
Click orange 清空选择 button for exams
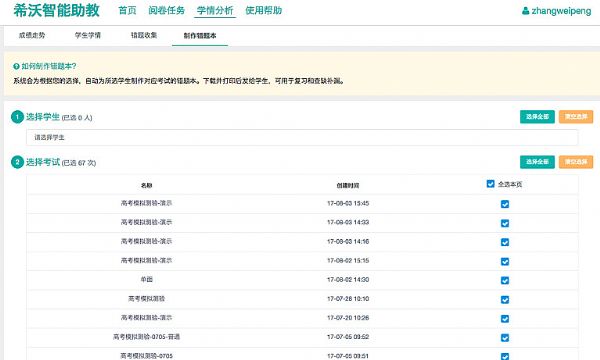tap(576, 162)
